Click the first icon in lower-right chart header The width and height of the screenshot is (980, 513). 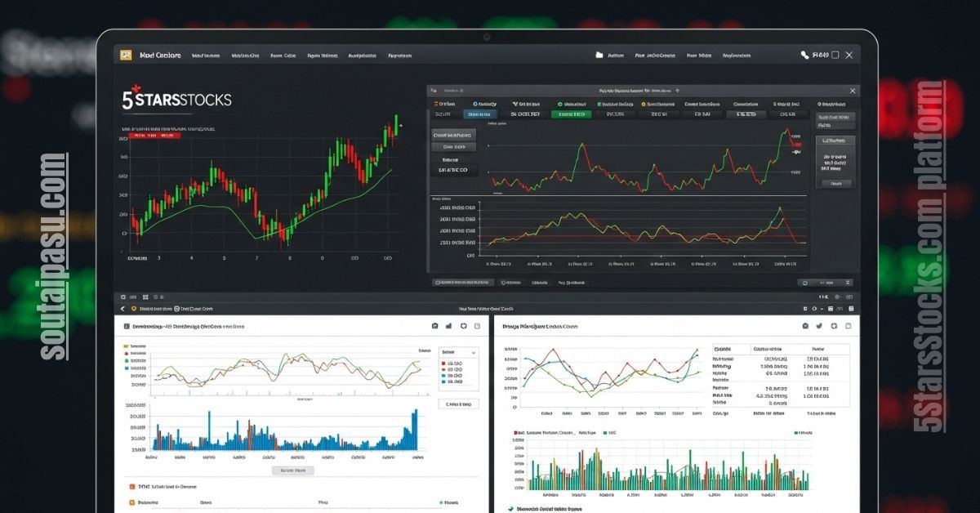click(x=805, y=326)
